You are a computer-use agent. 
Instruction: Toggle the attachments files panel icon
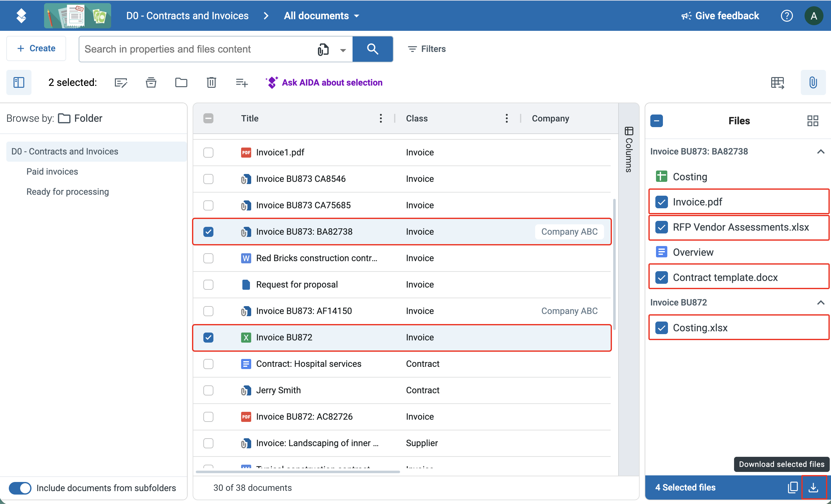pos(813,82)
